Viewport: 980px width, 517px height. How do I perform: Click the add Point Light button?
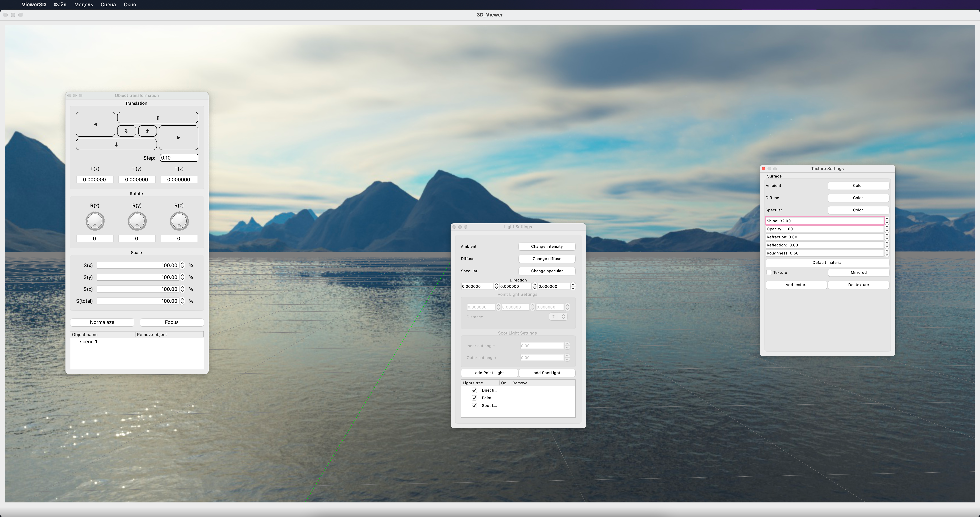coord(489,373)
